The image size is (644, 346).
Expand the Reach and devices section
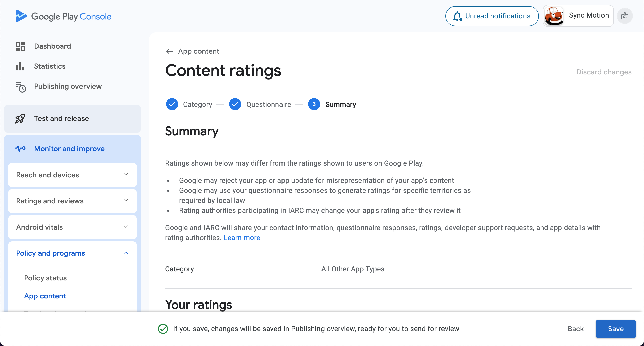point(72,175)
